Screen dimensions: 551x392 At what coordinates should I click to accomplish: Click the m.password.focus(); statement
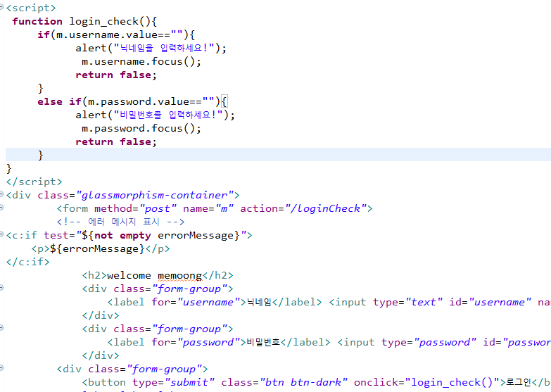pyautogui.click(x=141, y=128)
